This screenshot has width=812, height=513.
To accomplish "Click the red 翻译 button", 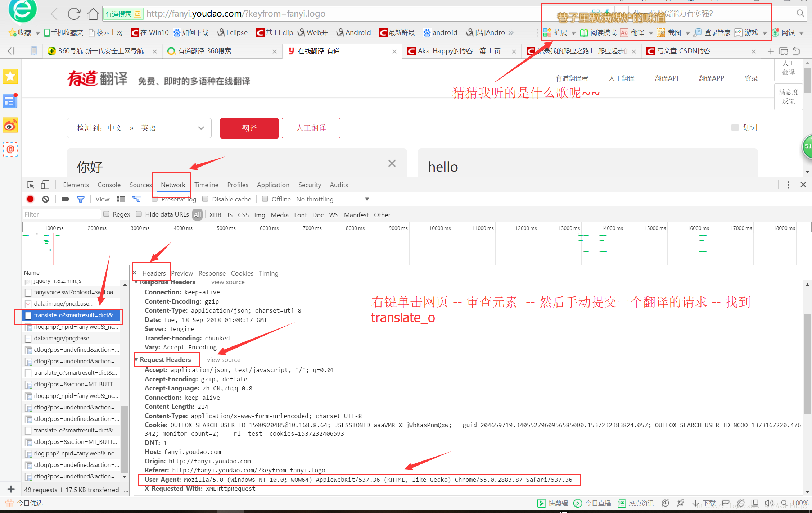I will coord(249,128).
